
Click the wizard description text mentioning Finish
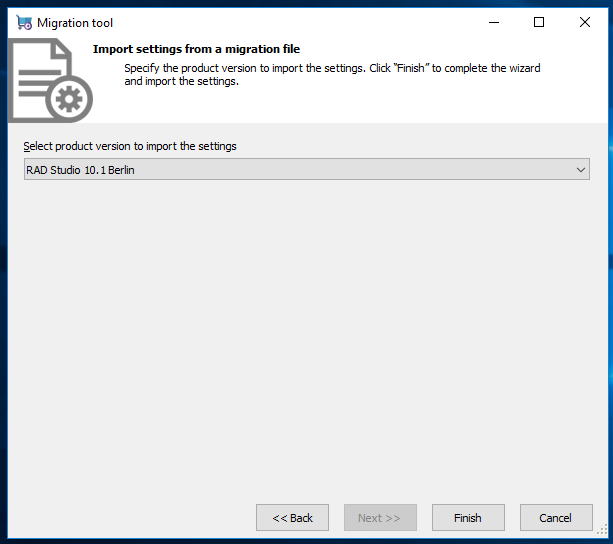point(332,74)
